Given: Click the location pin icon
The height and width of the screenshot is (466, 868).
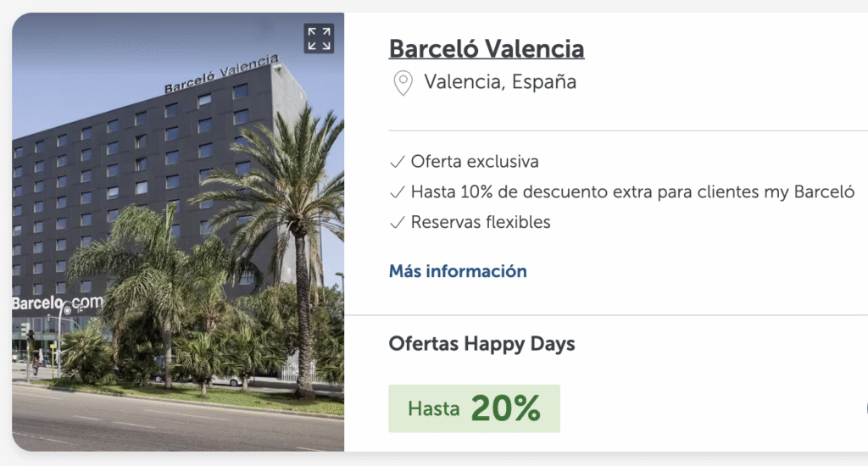Looking at the screenshot, I should [x=403, y=83].
